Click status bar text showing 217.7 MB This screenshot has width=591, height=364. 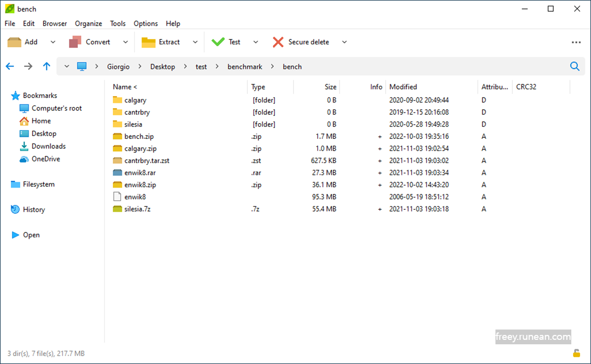pyautogui.click(x=46, y=353)
